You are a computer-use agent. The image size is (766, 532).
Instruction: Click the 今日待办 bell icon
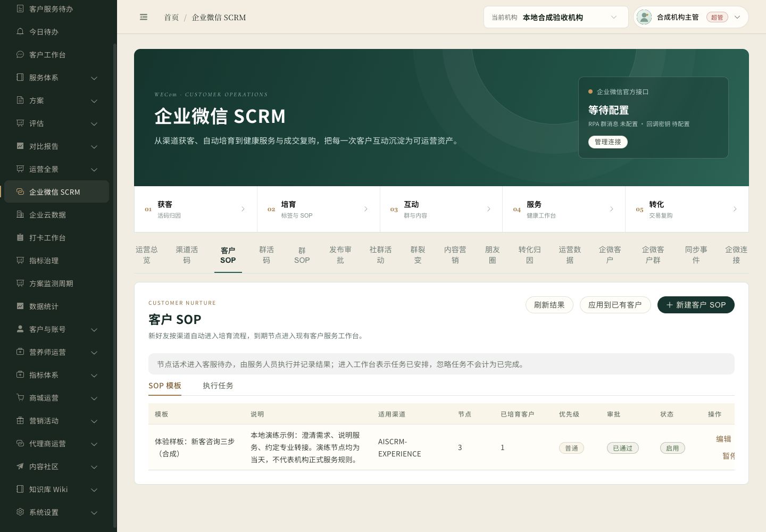pyautogui.click(x=20, y=31)
